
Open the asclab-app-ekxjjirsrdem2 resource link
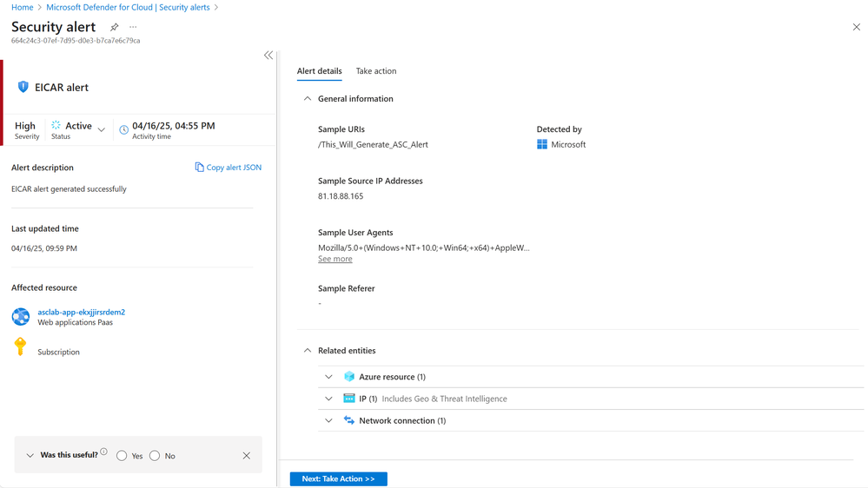click(x=82, y=312)
